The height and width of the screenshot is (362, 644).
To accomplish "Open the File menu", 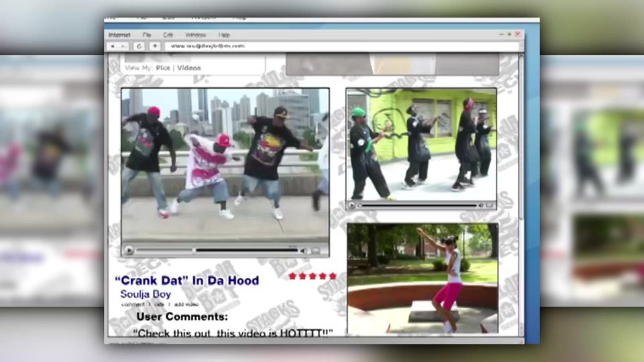I will tap(147, 35).
